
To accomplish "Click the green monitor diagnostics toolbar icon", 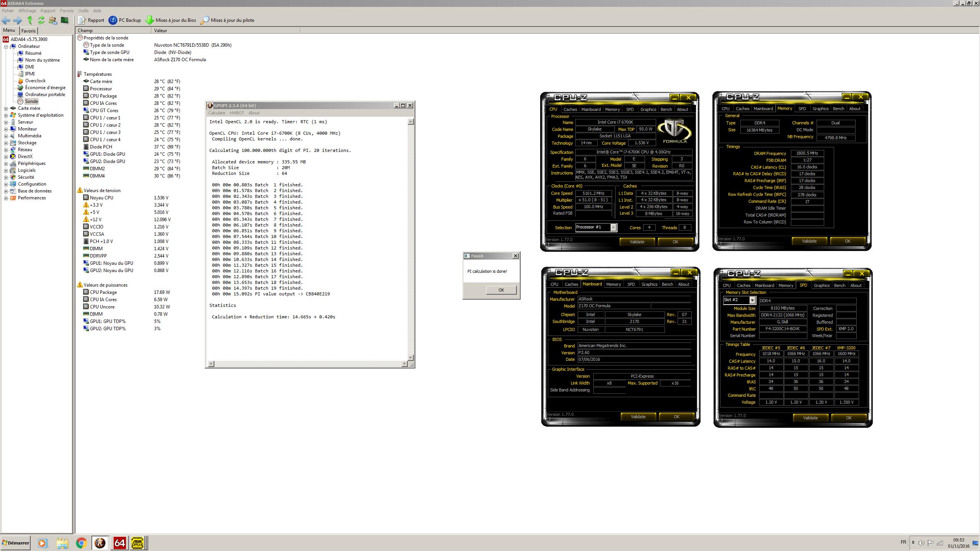I will 64,20.
